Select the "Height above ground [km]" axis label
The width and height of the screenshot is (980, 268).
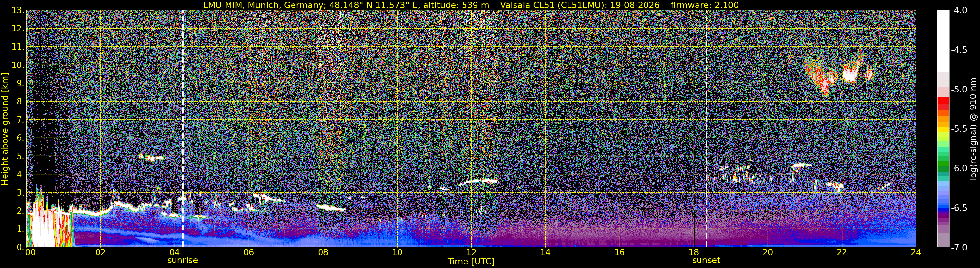click(5, 129)
